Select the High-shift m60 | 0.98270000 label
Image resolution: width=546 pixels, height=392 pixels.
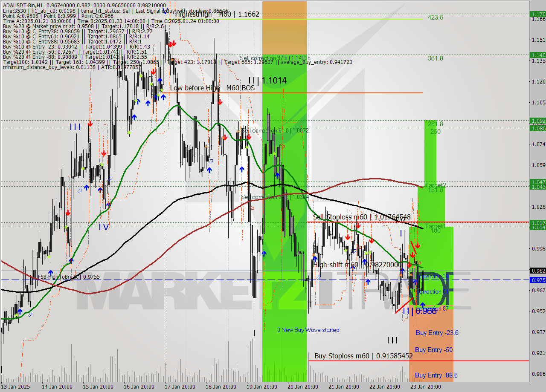pos(357,265)
